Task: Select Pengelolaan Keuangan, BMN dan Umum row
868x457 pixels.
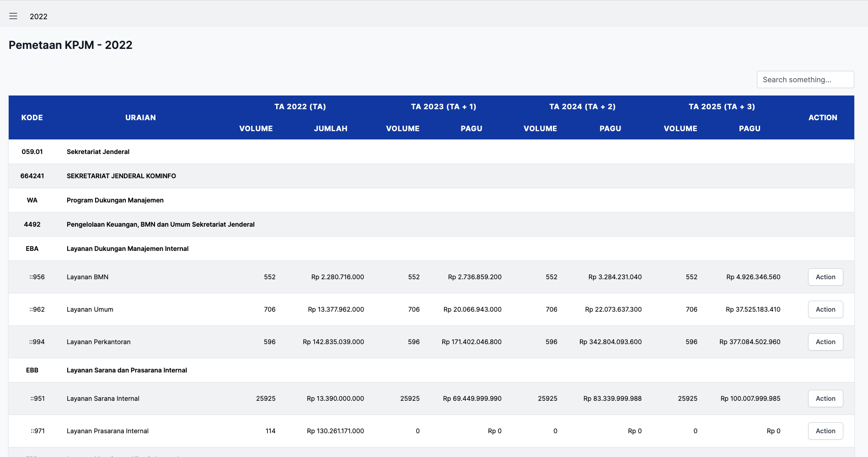Action: pos(161,224)
